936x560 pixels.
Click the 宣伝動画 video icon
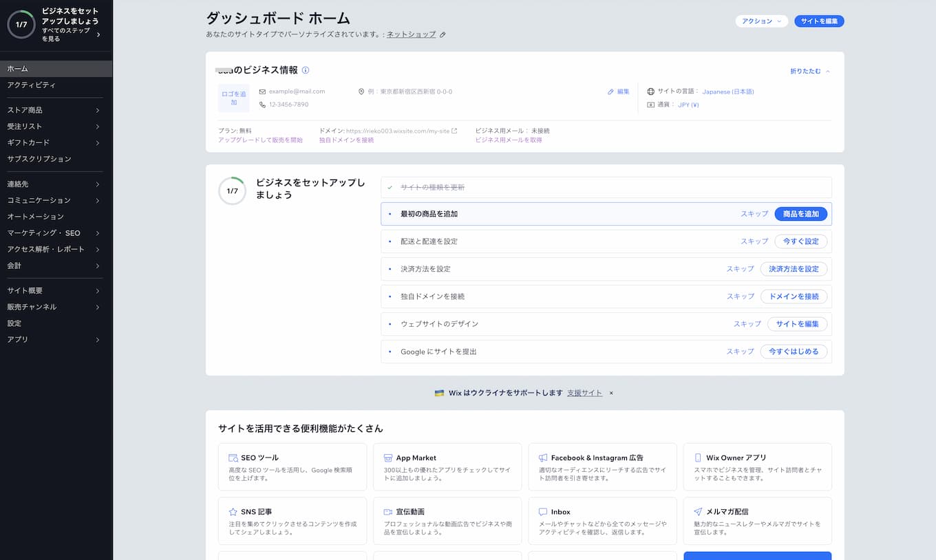pyautogui.click(x=388, y=512)
